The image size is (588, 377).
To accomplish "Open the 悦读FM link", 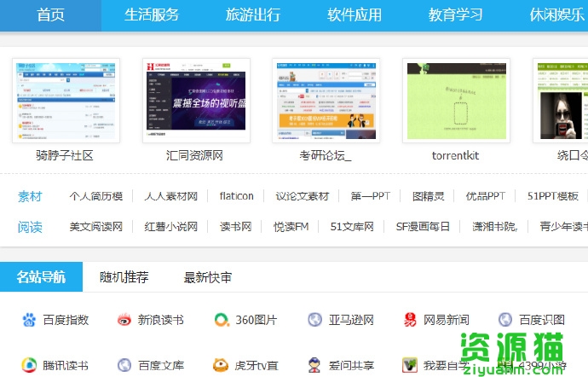I will (291, 226).
